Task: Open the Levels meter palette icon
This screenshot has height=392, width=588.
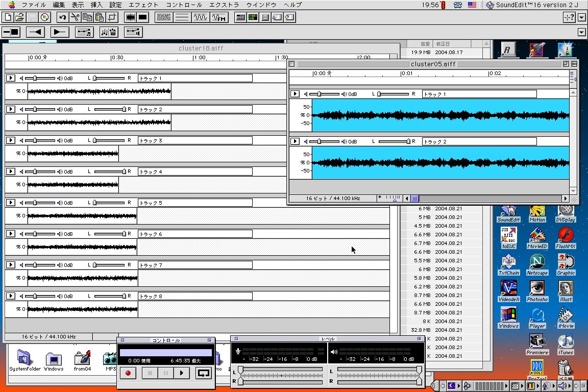Action: point(253,17)
